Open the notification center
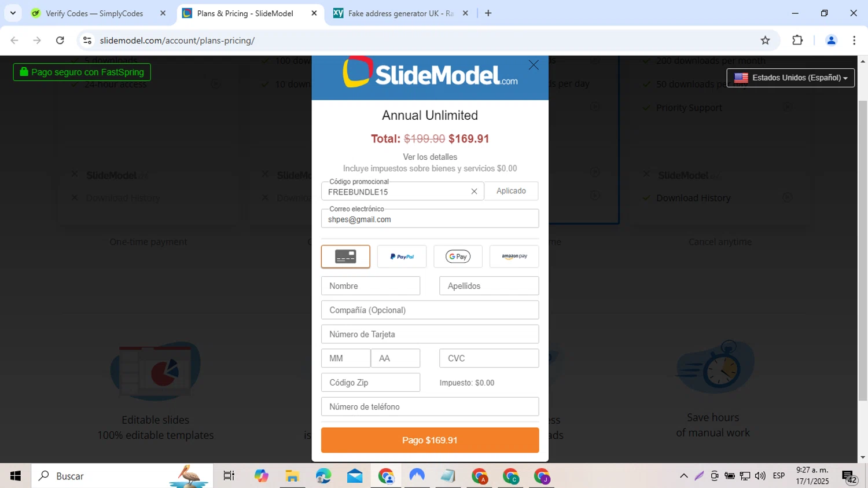This screenshot has height=488, width=868. tap(849, 476)
